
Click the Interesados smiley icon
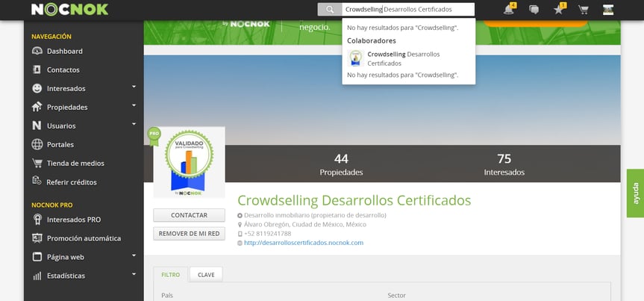tap(37, 88)
